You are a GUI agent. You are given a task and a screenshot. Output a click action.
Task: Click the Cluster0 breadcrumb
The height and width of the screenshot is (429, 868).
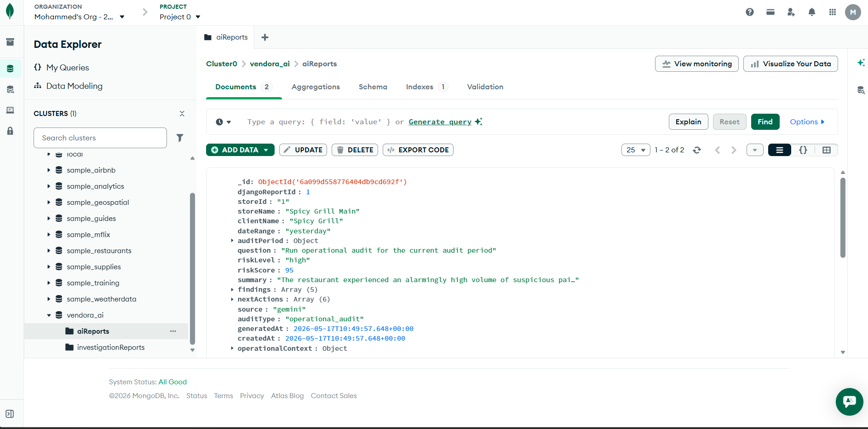[x=222, y=64]
